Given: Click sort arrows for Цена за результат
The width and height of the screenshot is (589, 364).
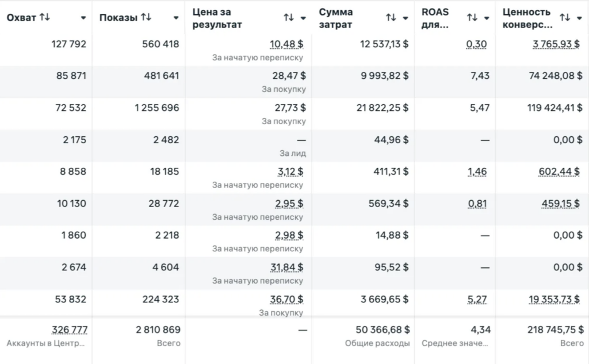Looking at the screenshot, I should click(x=289, y=18).
